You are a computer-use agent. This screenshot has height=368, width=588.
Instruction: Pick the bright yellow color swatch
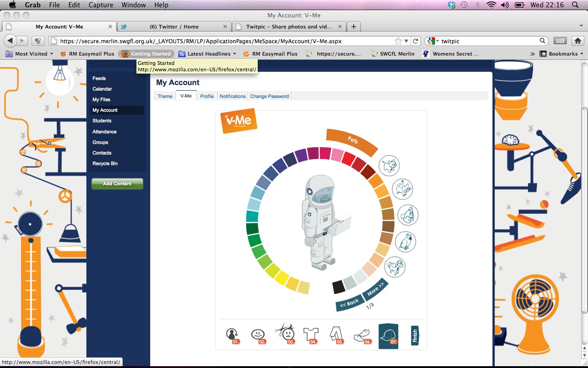point(282,278)
